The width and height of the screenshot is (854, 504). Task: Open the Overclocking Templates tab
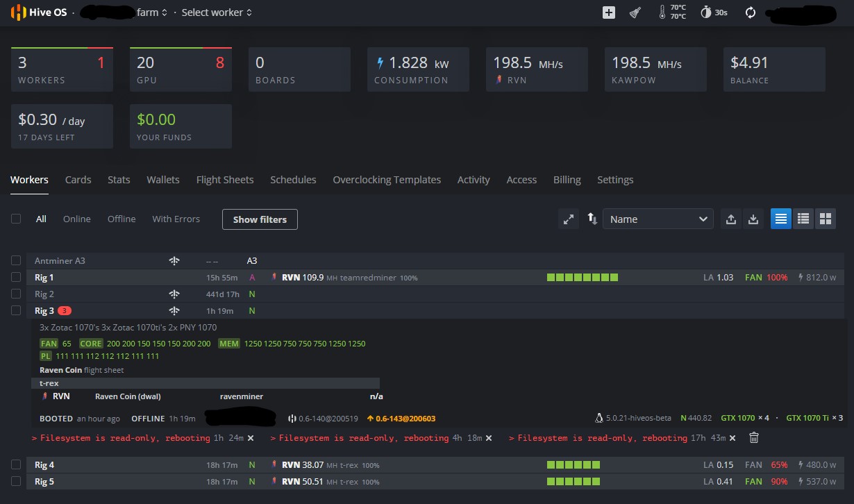click(387, 180)
